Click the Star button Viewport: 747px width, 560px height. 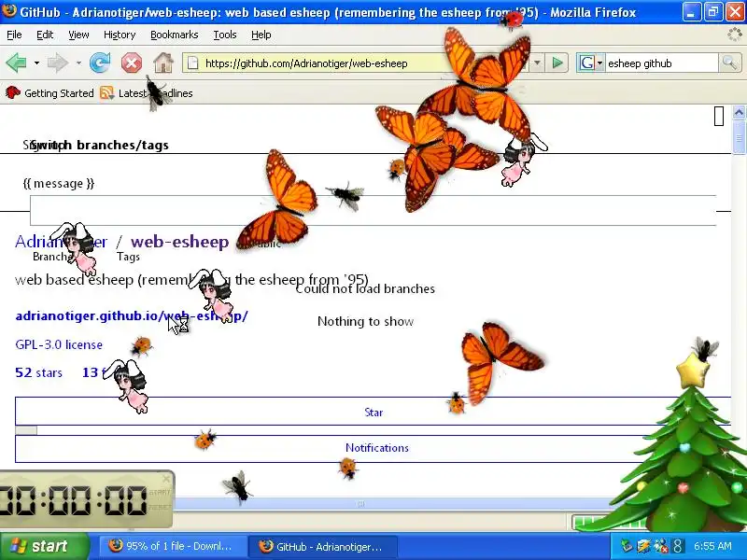[373, 413]
